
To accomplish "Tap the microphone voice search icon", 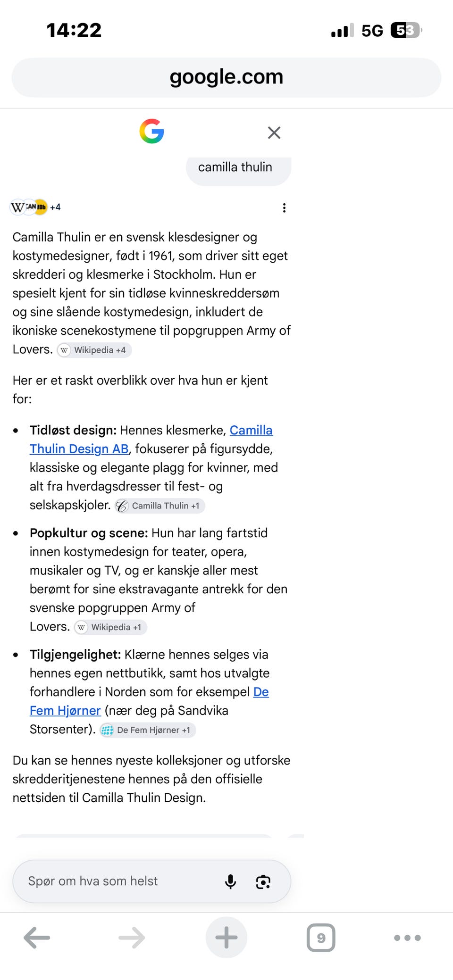I will (x=230, y=881).
